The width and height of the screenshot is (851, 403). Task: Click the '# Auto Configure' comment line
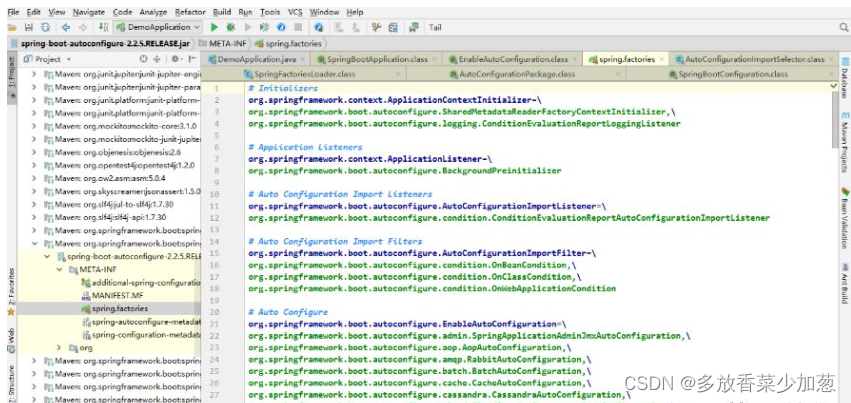click(288, 312)
